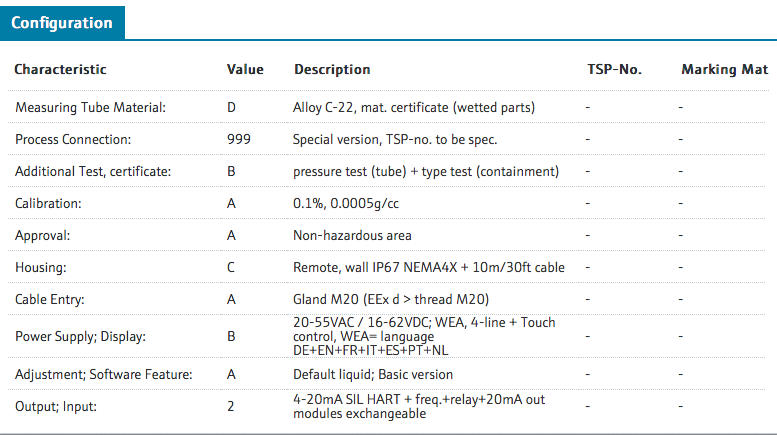Click the TSP-No. column header
The image size is (777, 435).
pyautogui.click(x=614, y=69)
